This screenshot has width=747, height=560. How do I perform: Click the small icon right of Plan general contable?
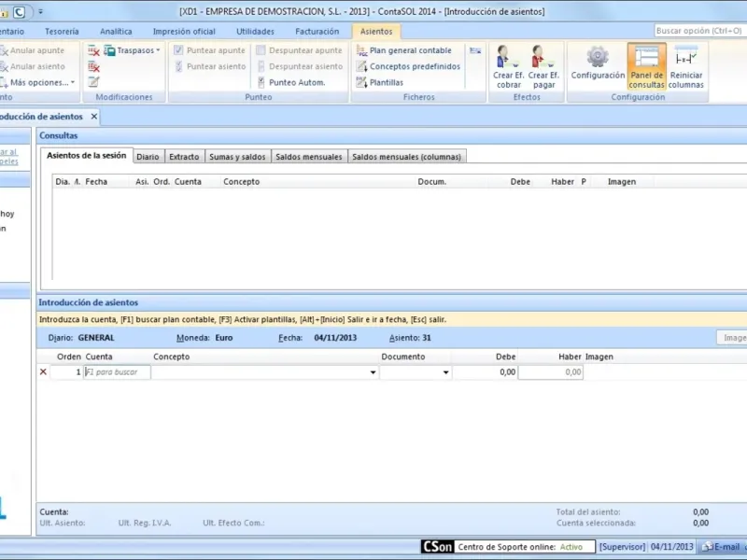click(x=475, y=50)
